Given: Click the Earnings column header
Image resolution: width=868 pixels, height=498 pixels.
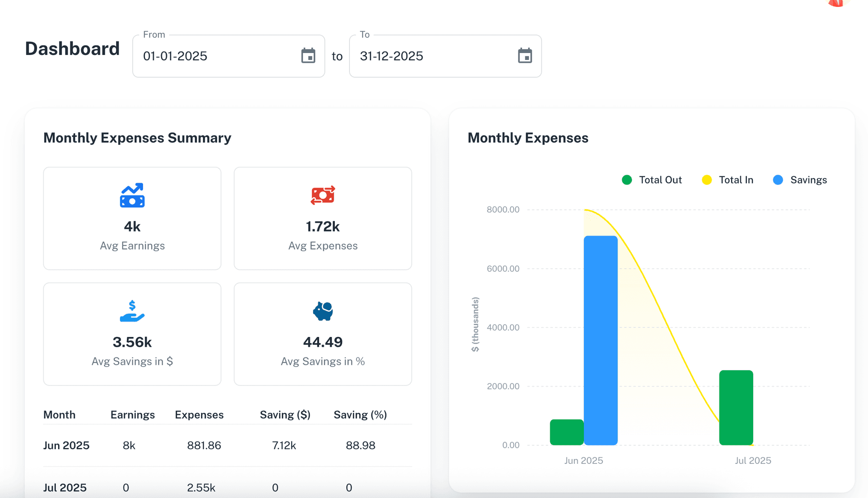Looking at the screenshot, I should (133, 415).
